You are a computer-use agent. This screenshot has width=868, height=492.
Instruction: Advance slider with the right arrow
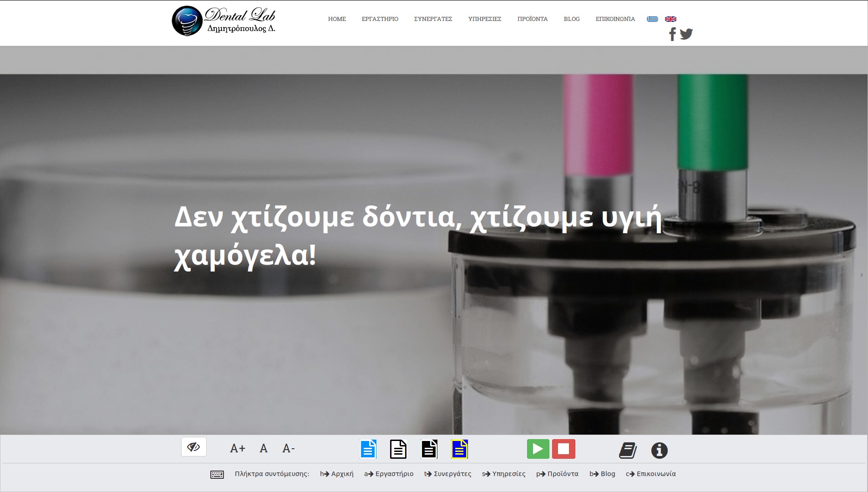point(862,275)
